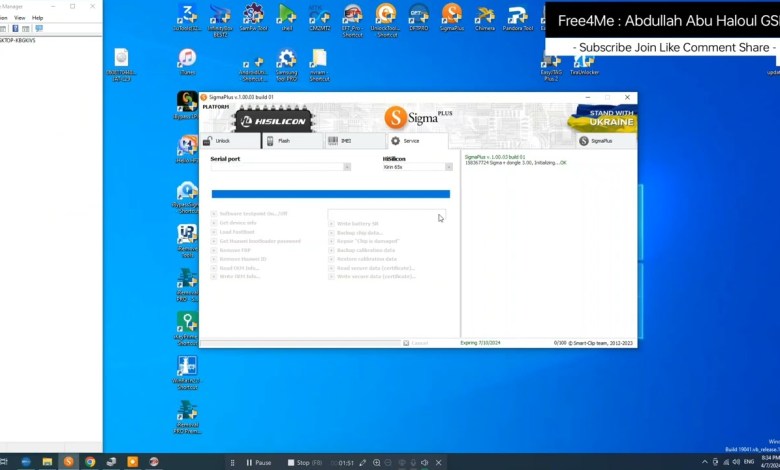Launch the Pandora Tool desktop shortcut
Screen dimensions: 780x470
pyautogui.click(x=517, y=17)
